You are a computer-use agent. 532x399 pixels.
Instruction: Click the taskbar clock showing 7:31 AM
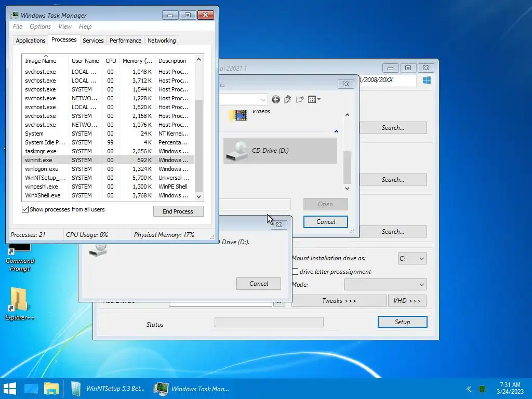click(510, 388)
